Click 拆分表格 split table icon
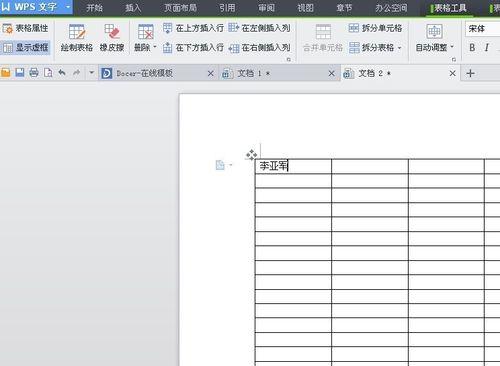 tap(354, 48)
